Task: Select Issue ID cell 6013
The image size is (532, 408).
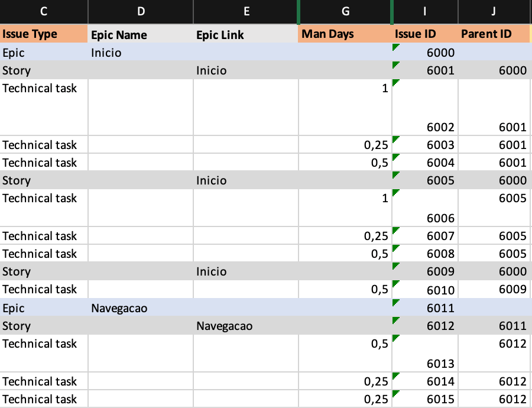Action: (425, 354)
